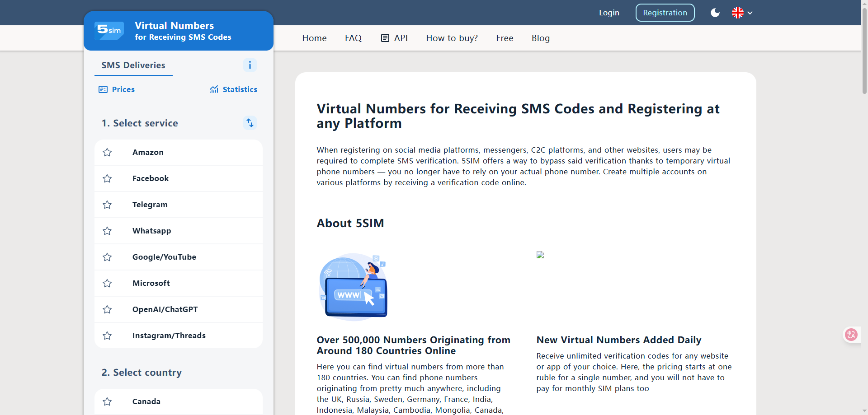
Task: Star the Whatsapp service
Action: click(107, 231)
